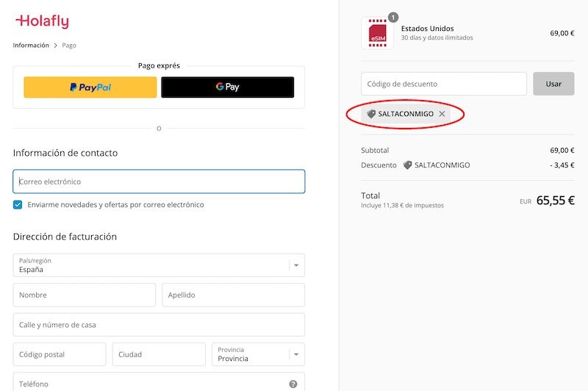Click the telephone help question-mark icon
The image size is (588, 391).
coord(293,384)
